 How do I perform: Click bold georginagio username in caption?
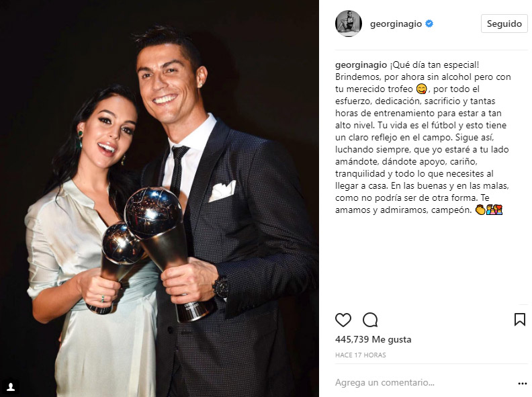[361, 64]
